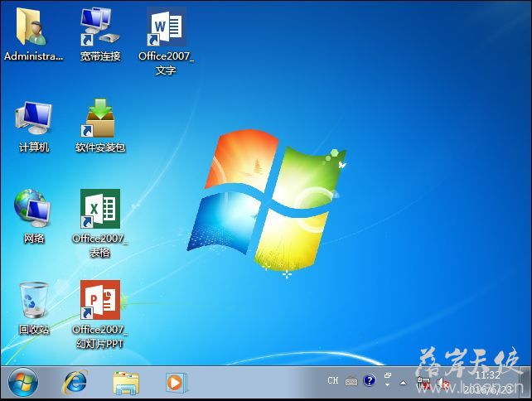Viewport: 532px width, 401px height.
Task: Click the muted volume speaker icon
Action: (x=443, y=384)
